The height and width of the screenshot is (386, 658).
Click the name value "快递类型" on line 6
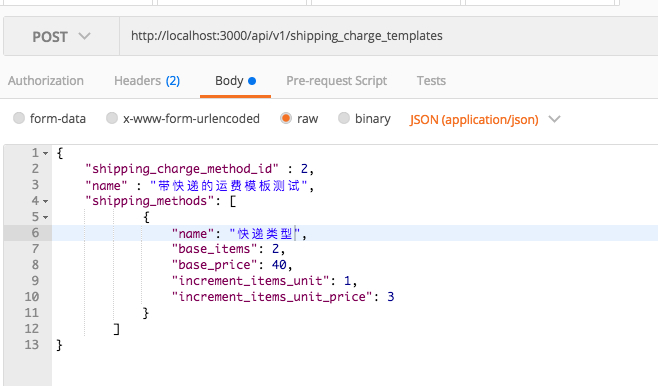265,233
